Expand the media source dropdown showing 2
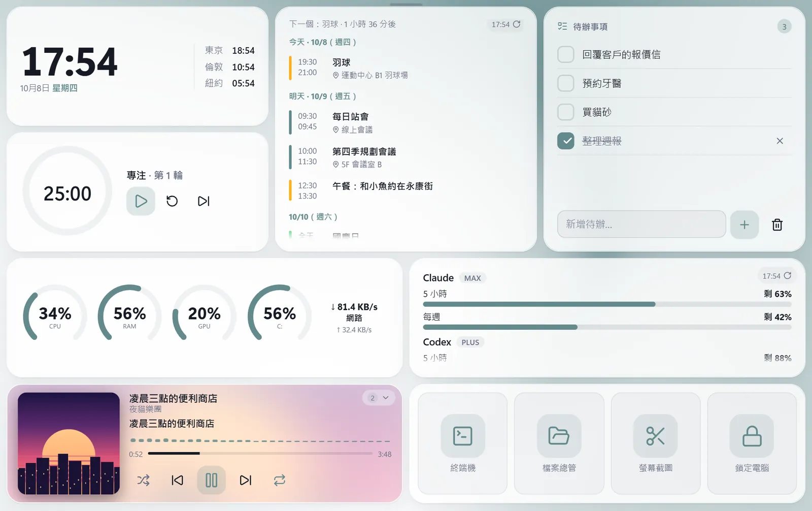Screen dimensions: 812x511 point(378,398)
